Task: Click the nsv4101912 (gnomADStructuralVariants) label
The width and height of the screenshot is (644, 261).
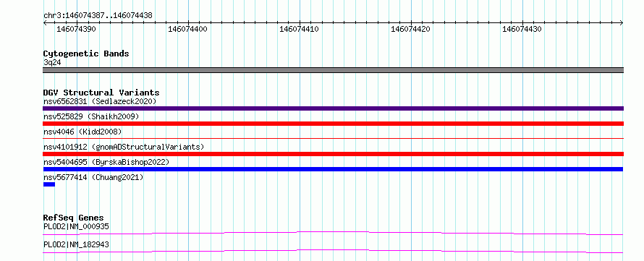Action: [124, 147]
